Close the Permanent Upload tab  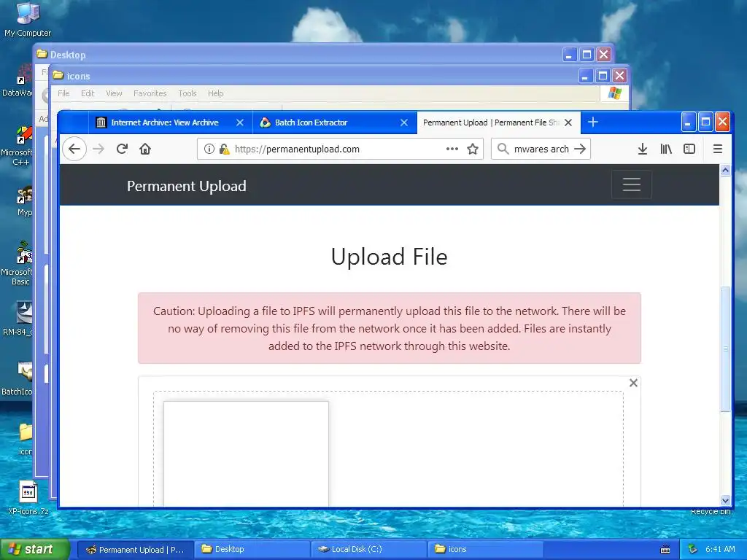pos(568,122)
